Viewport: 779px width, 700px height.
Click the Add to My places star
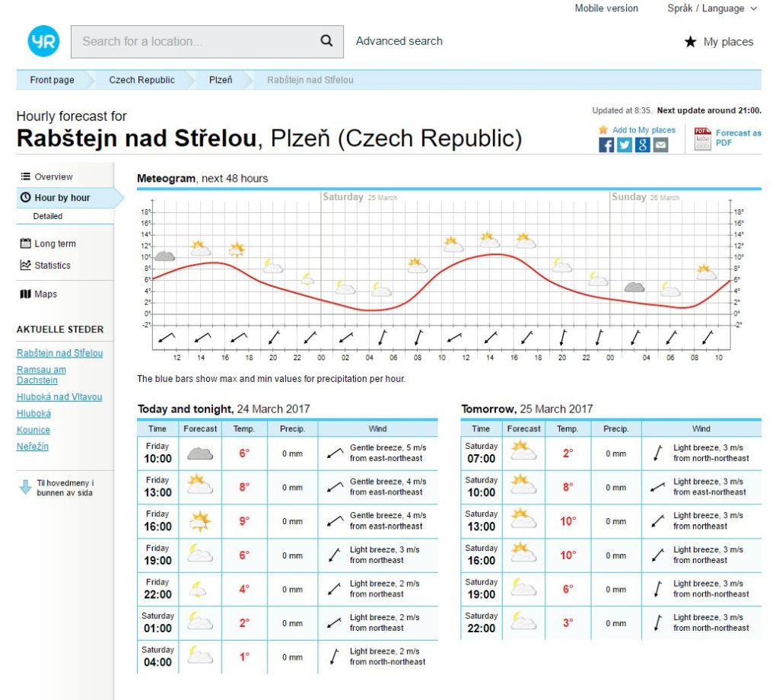pos(603,129)
